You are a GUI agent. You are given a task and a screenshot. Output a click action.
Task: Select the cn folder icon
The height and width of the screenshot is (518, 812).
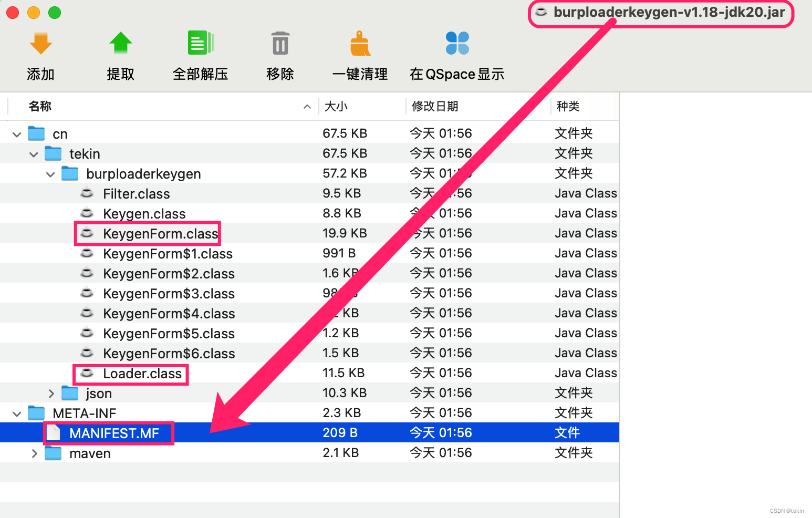(36, 133)
